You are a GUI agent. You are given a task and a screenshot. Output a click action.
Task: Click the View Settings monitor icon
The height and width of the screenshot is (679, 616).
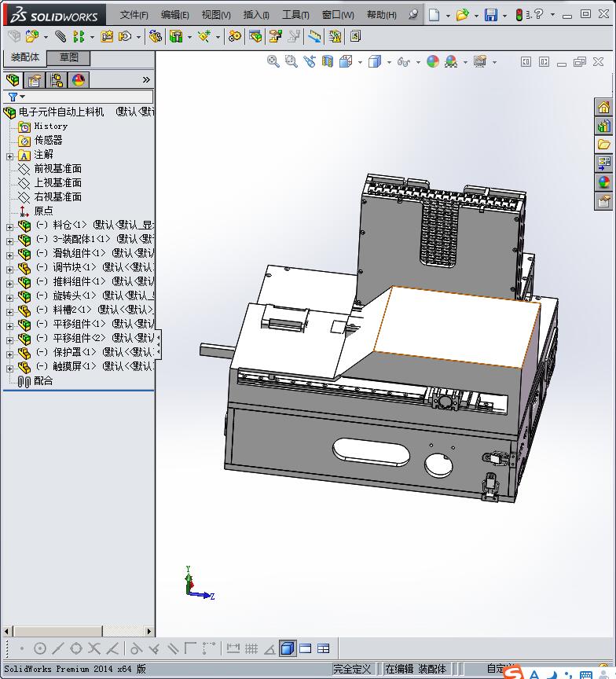[479, 61]
